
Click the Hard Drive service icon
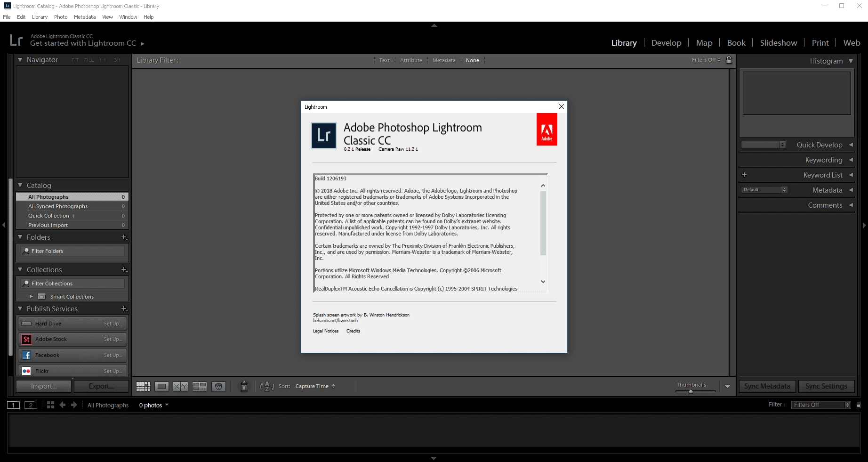26,324
